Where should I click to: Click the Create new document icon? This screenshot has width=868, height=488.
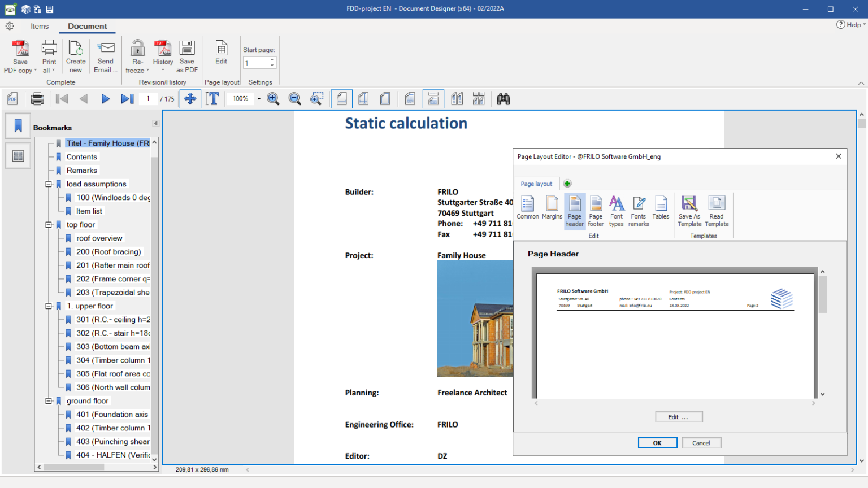(x=75, y=55)
